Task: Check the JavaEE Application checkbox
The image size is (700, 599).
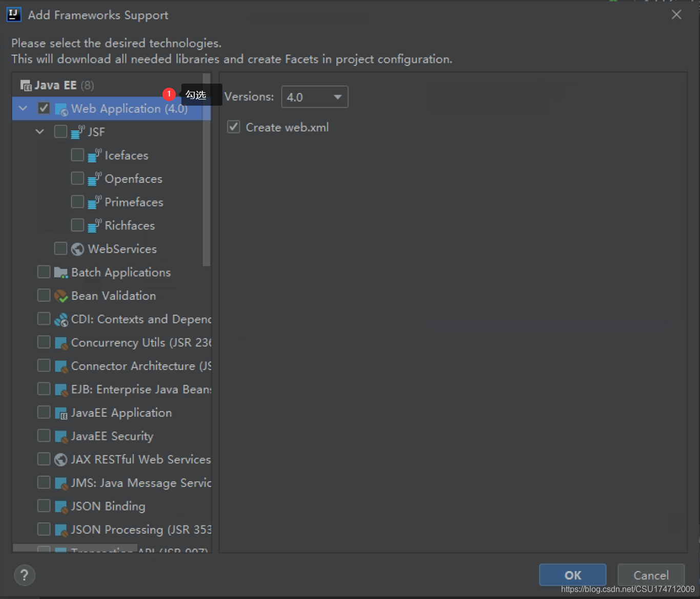Action: [x=44, y=412]
